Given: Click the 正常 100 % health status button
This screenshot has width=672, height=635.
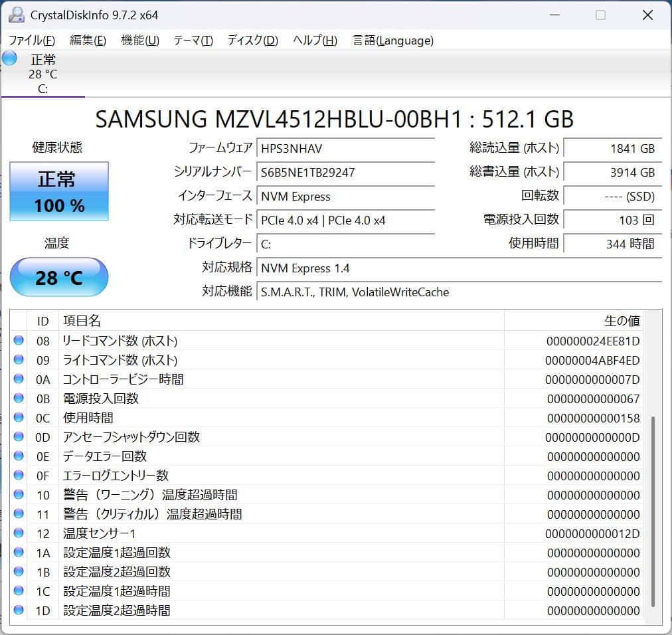Looking at the screenshot, I should click(59, 192).
